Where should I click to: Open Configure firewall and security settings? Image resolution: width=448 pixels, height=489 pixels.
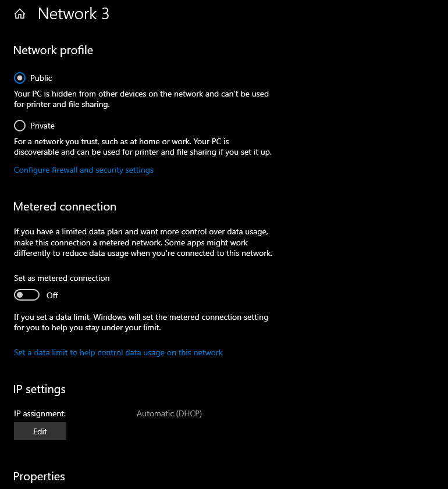click(x=84, y=170)
